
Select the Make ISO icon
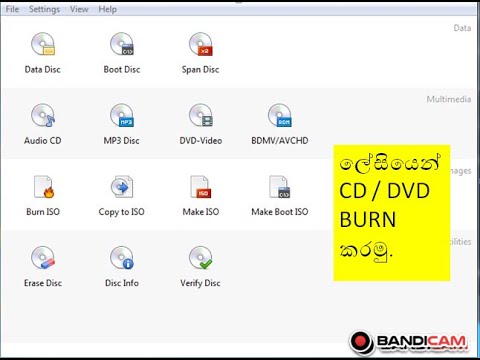pos(201,187)
